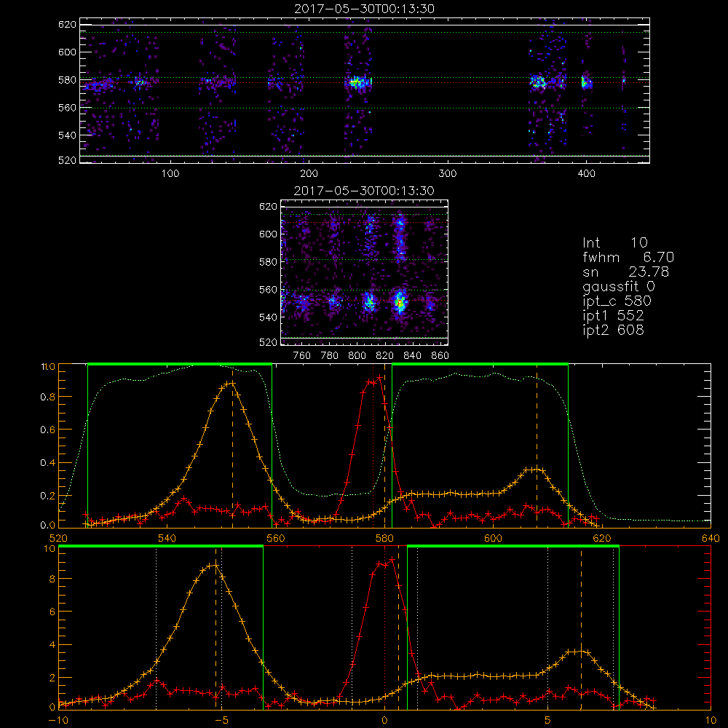Viewport: 728px width, 728px height.
Task: Click x-axis tick label 400 on top plot
Action: (x=586, y=174)
